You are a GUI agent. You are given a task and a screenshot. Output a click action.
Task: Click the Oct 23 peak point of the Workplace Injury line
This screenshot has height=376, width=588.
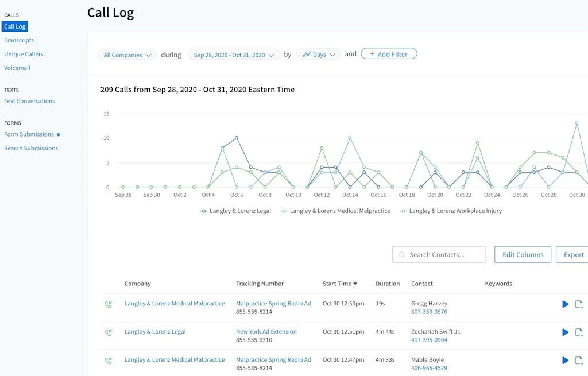point(477,143)
